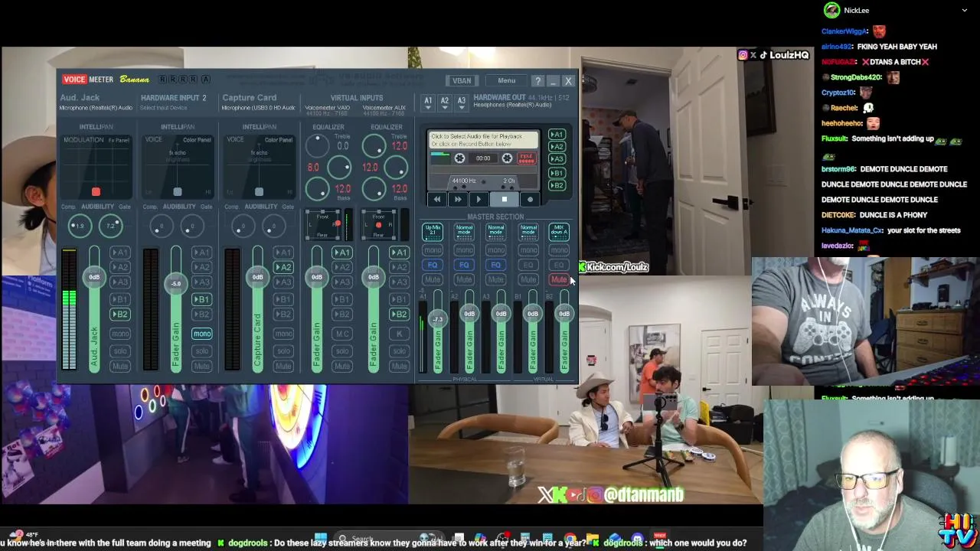The width and height of the screenshot is (980, 551).
Task: Toggle mono on Aud. Jack strip
Action: coord(120,334)
